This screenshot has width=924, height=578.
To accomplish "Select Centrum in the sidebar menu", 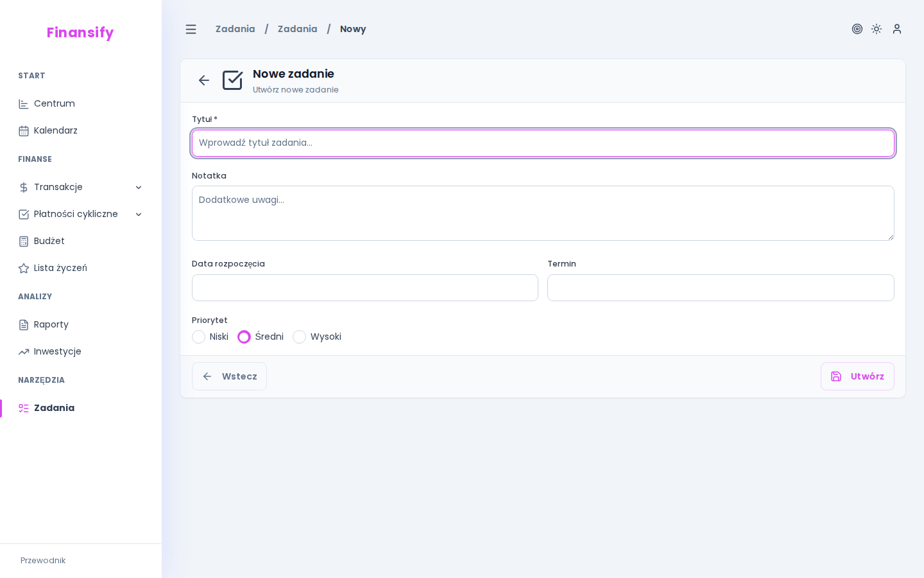I will click(x=55, y=103).
